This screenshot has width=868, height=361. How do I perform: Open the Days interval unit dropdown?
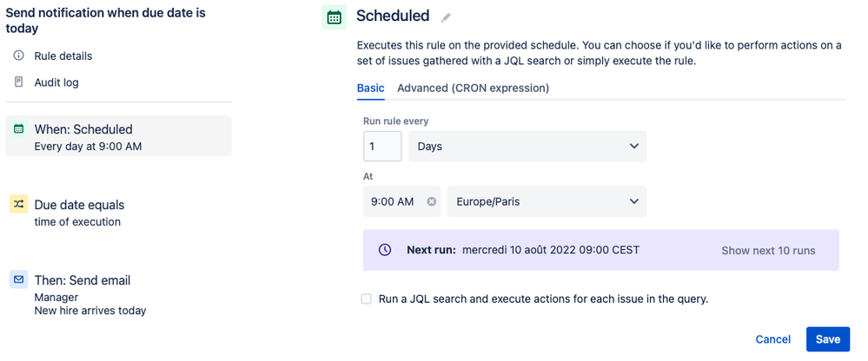tap(527, 147)
